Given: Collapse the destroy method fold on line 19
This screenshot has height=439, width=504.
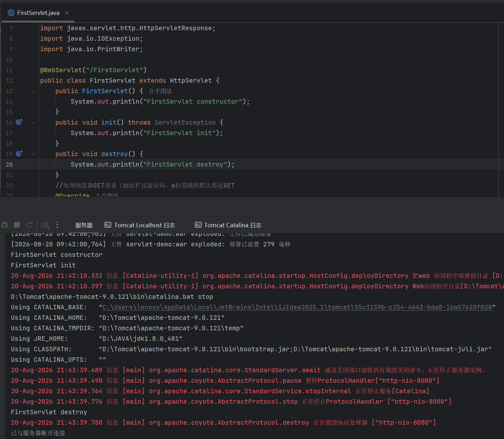Looking at the screenshot, I should 32,154.
